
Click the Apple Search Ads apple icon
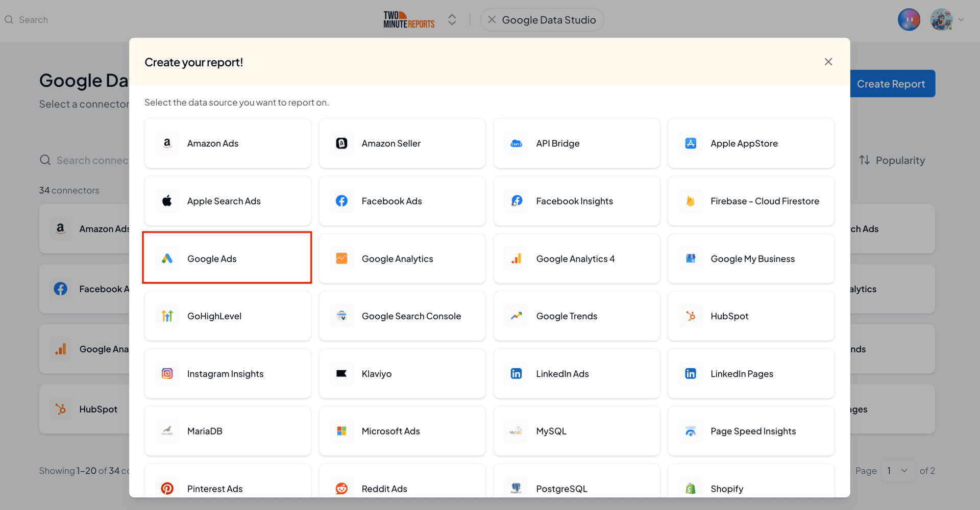tap(167, 201)
